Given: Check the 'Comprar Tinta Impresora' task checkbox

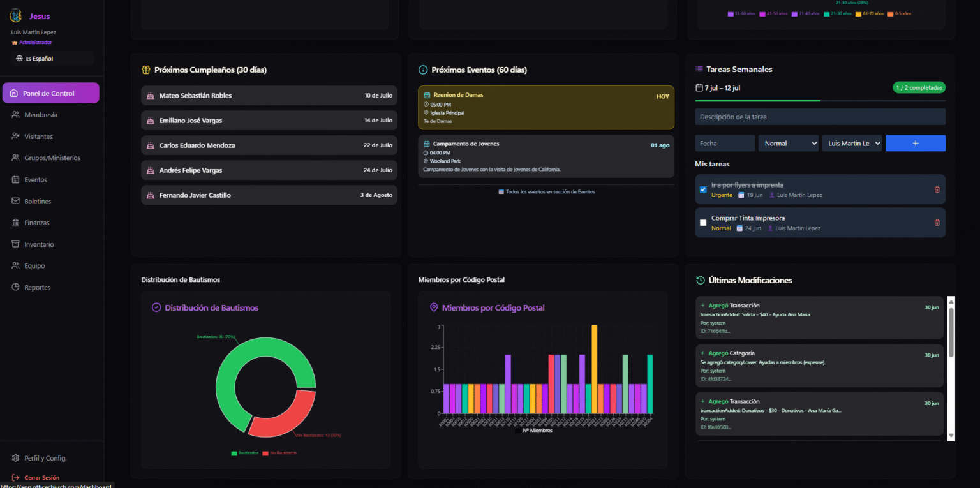Looking at the screenshot, I should (x=703, y=223).
